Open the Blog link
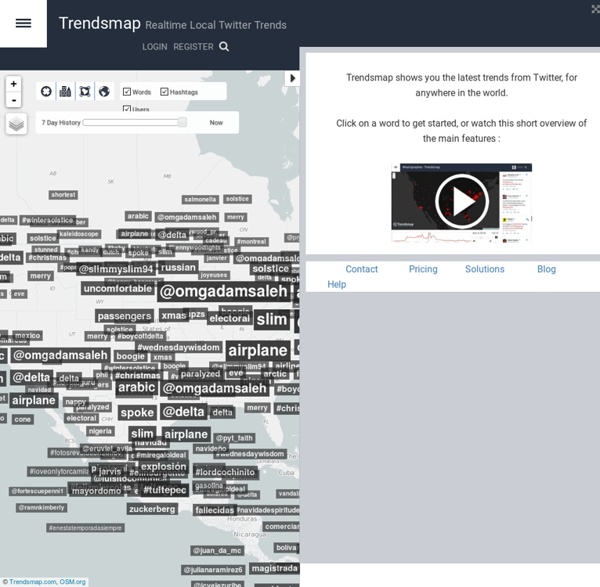The width and height of the screenshot is (600, 587). (x=546, y=269)
